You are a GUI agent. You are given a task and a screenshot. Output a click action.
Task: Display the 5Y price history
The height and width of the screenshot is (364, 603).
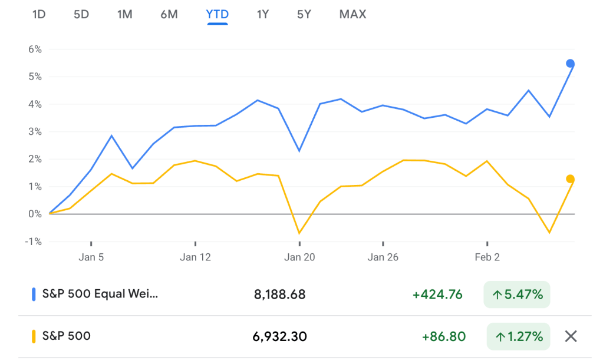tap(304, 14)
